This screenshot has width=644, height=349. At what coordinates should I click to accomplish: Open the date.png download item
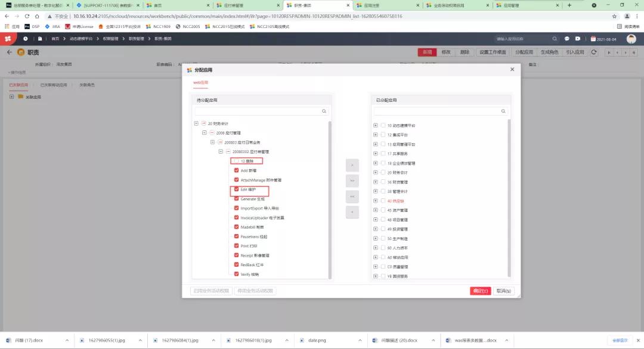317,341
